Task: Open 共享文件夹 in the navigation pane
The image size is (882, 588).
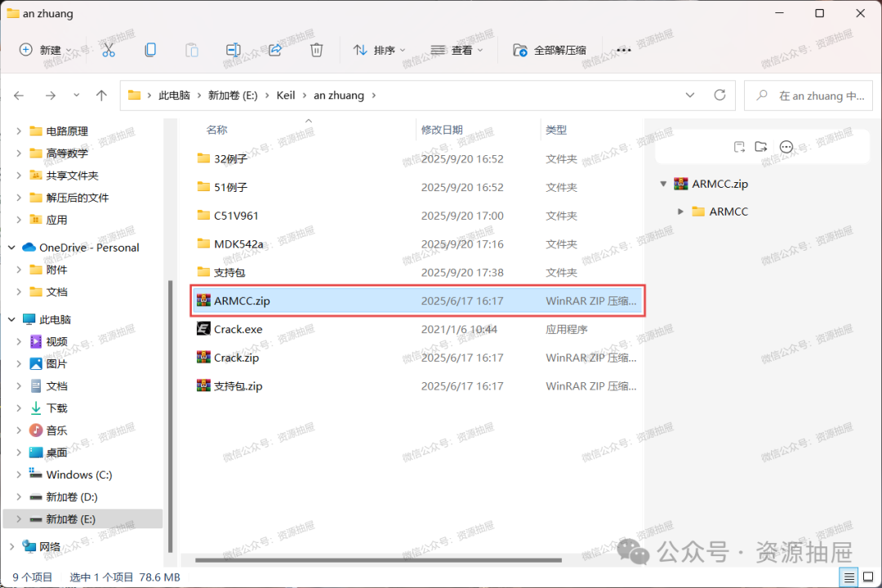Action: coord(72,176)
